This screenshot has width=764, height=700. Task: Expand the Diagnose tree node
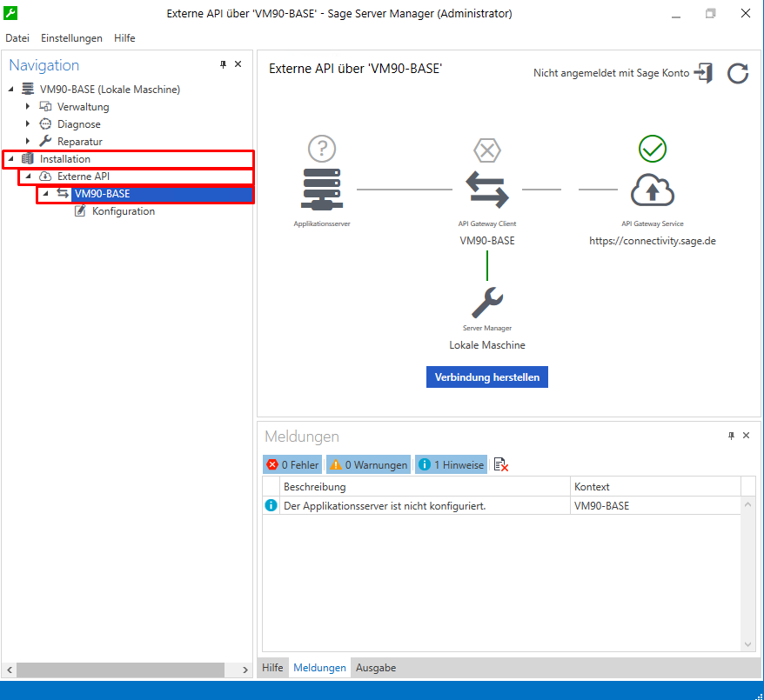click(28, 124)
